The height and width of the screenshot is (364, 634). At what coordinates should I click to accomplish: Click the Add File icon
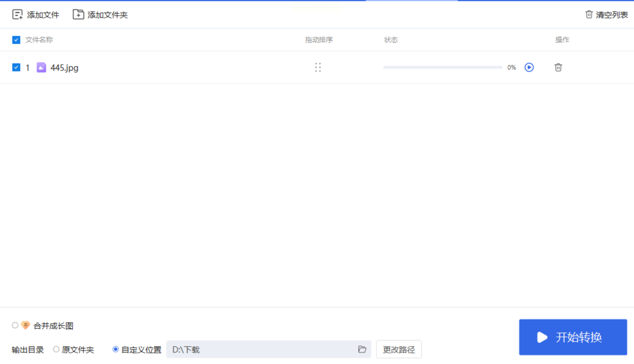17,15
